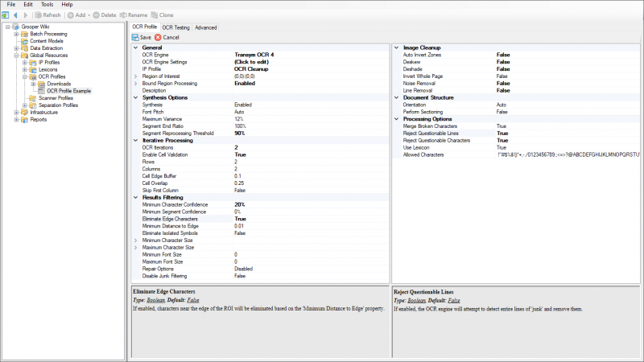Click the Deskew False value
Screen dimensions: 644x362
503,61
